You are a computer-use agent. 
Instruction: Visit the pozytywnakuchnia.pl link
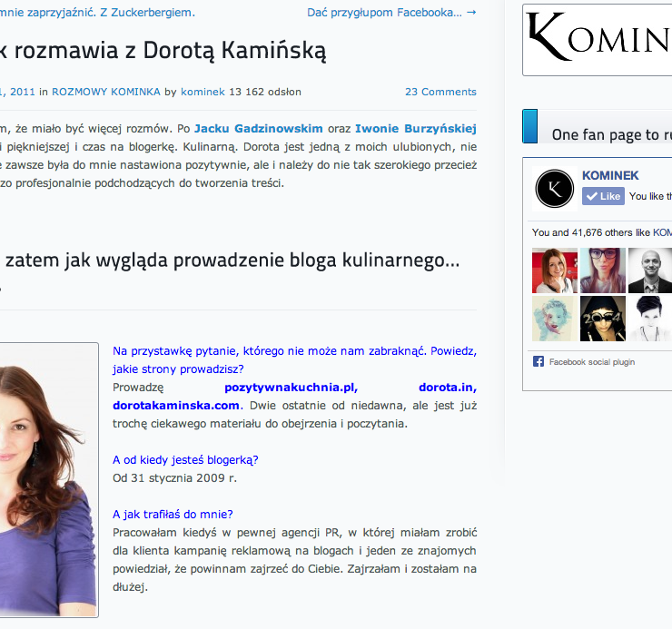point(291,388)
